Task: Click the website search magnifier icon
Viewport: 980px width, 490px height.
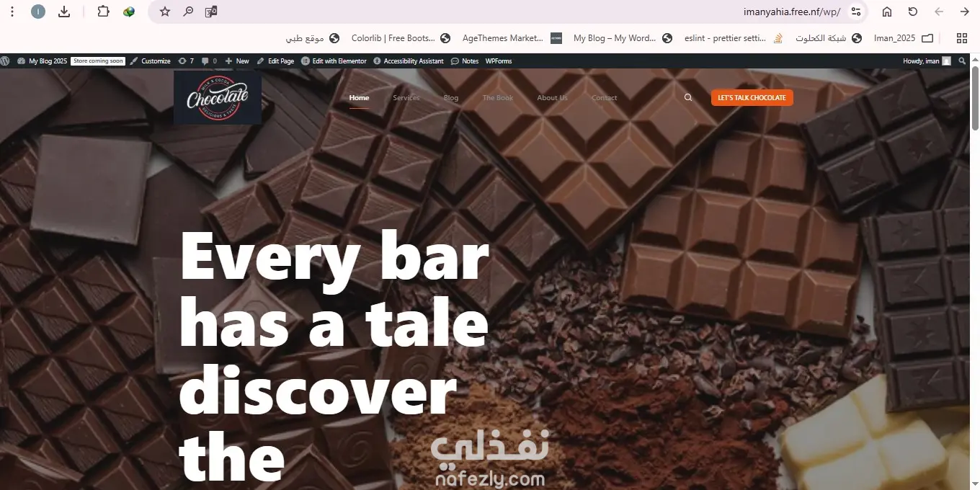Action: click(688, 97)
